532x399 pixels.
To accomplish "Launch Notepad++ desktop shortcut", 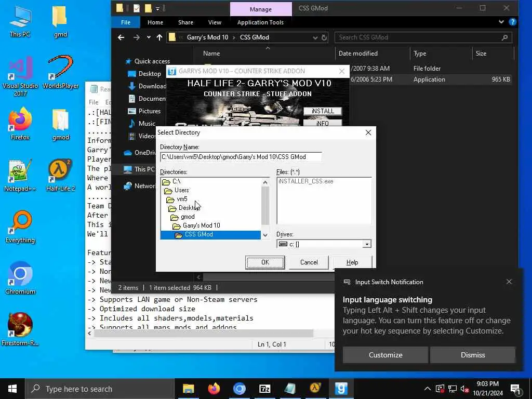I will click(x=20, y=176).
